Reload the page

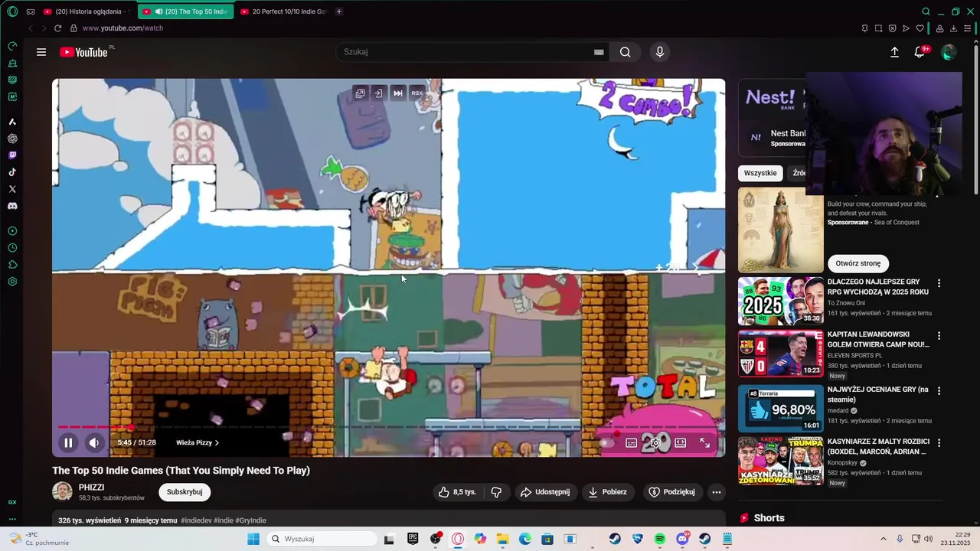tap(57, 28)
